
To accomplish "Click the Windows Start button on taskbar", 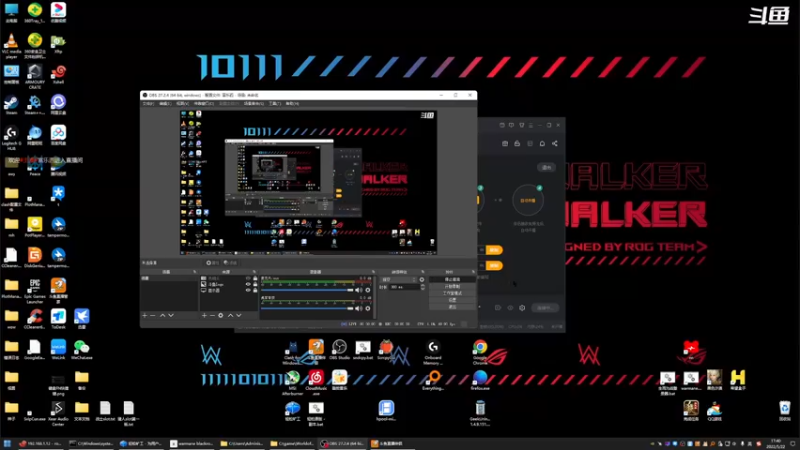I will [x=7, y=444].
